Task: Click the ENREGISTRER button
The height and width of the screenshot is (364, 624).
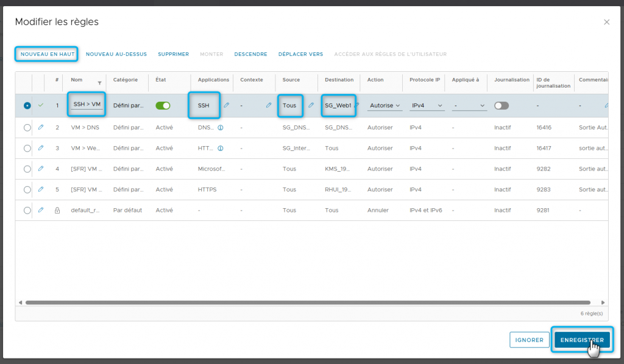Action: [x=582, y=340]
